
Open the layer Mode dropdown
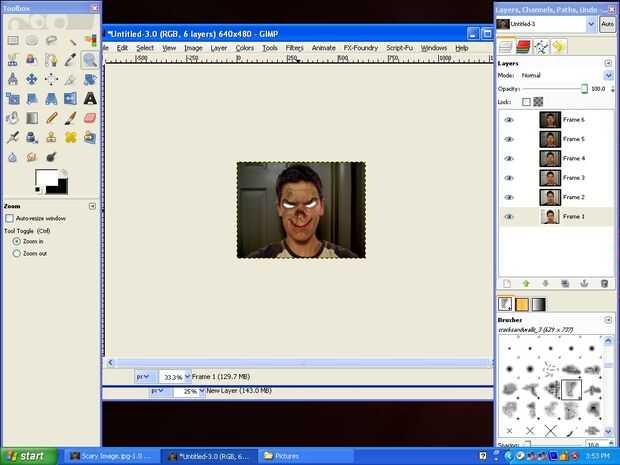coord(608,75)
